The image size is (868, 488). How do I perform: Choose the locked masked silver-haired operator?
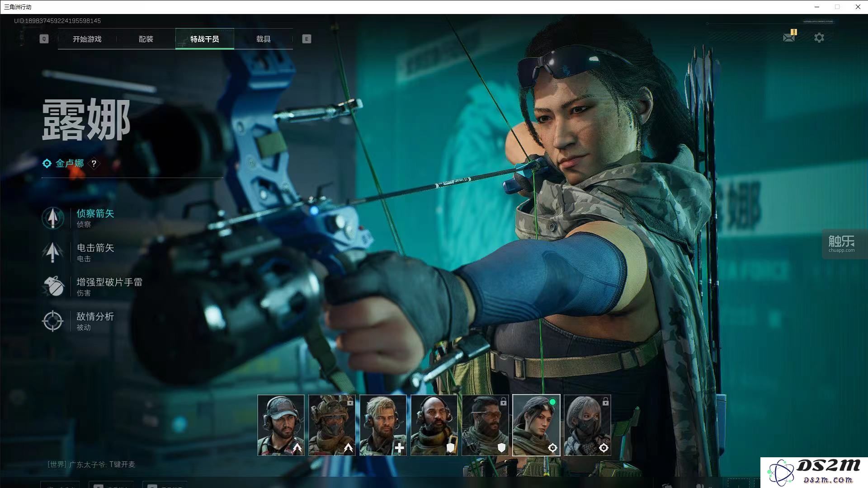tap(587, 425)
